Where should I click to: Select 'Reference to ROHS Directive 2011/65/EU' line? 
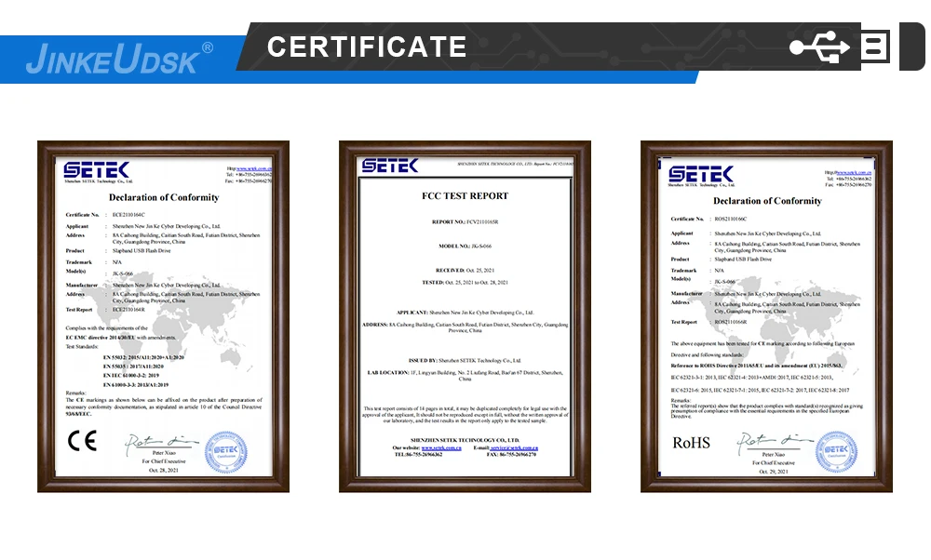[x=756, y=366]
